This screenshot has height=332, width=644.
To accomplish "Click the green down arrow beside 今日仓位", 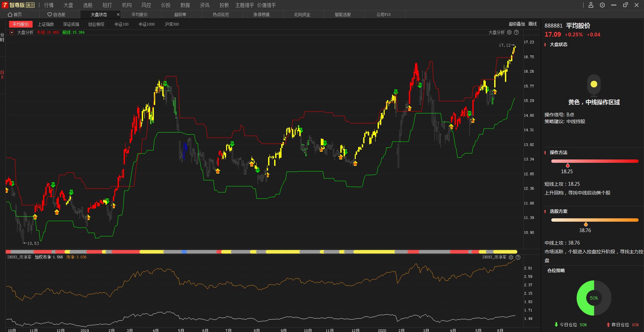I will click(x=556, y=325).
